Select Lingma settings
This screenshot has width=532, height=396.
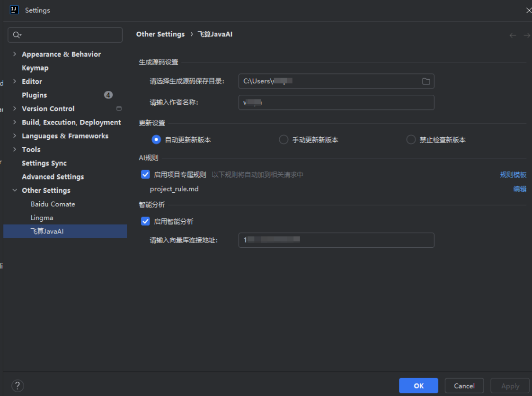click(42, 218)
